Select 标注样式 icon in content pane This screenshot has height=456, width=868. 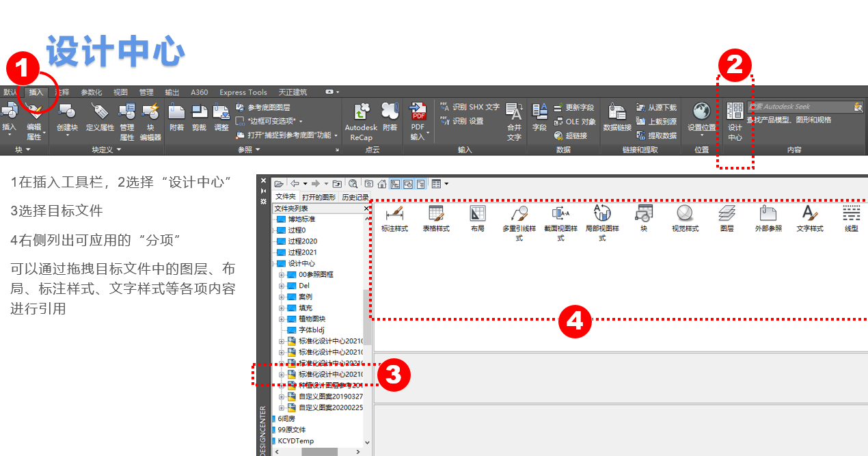coord(394,218)
